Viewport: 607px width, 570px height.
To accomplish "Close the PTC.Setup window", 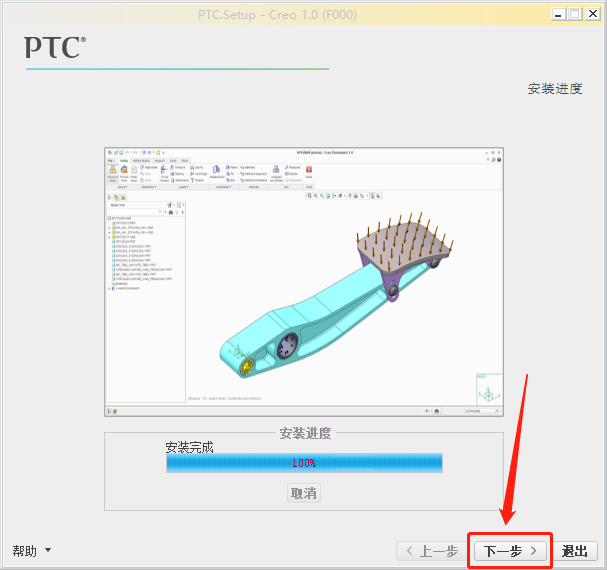I will click(593, 14).
